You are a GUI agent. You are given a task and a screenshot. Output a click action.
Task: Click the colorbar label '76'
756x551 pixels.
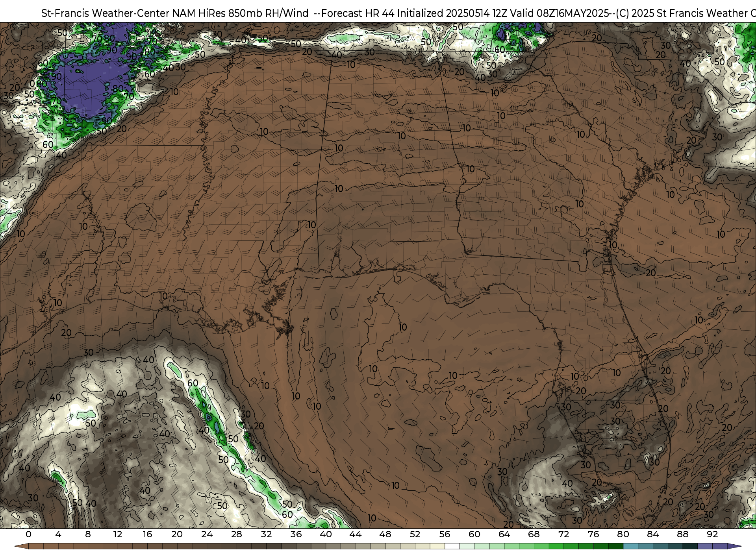pyautogui.click(x=593, y=534)
